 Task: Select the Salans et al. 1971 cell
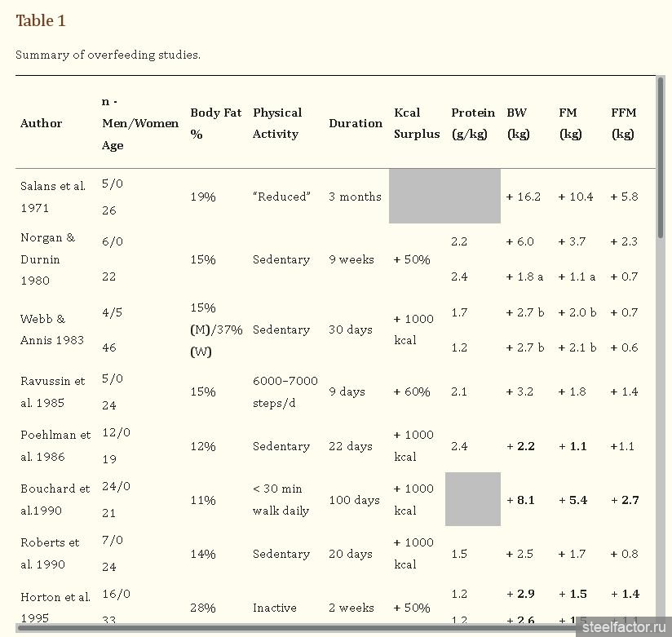(x=53, y=197)
